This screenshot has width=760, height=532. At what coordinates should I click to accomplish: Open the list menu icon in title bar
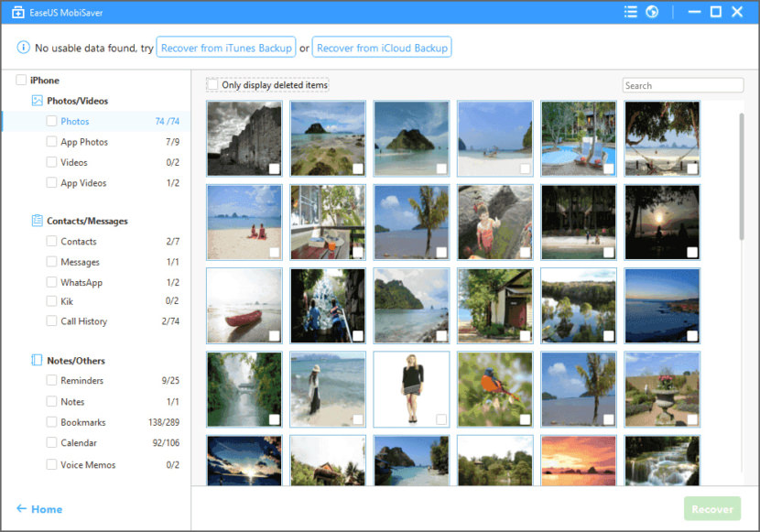tap(630, 12)
